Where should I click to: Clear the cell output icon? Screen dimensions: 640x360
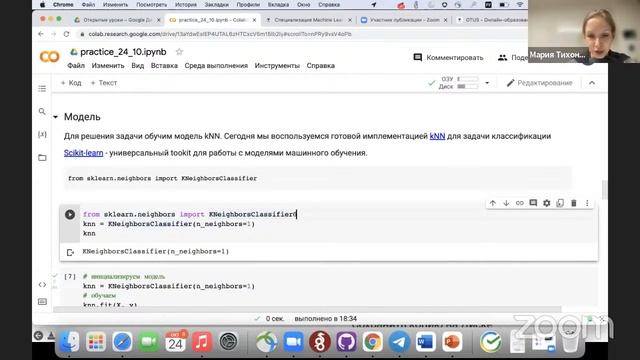pyautogui.click(x=70, y=252)
